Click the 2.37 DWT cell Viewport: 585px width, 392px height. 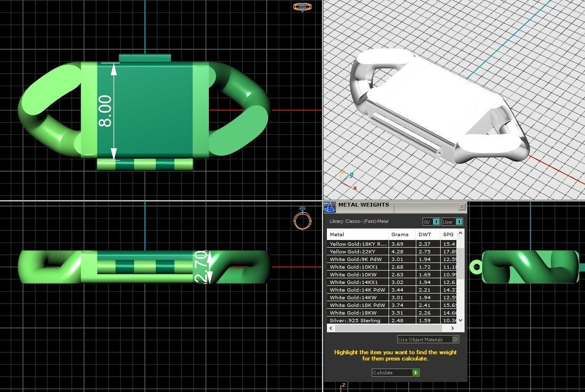(428, 244)
